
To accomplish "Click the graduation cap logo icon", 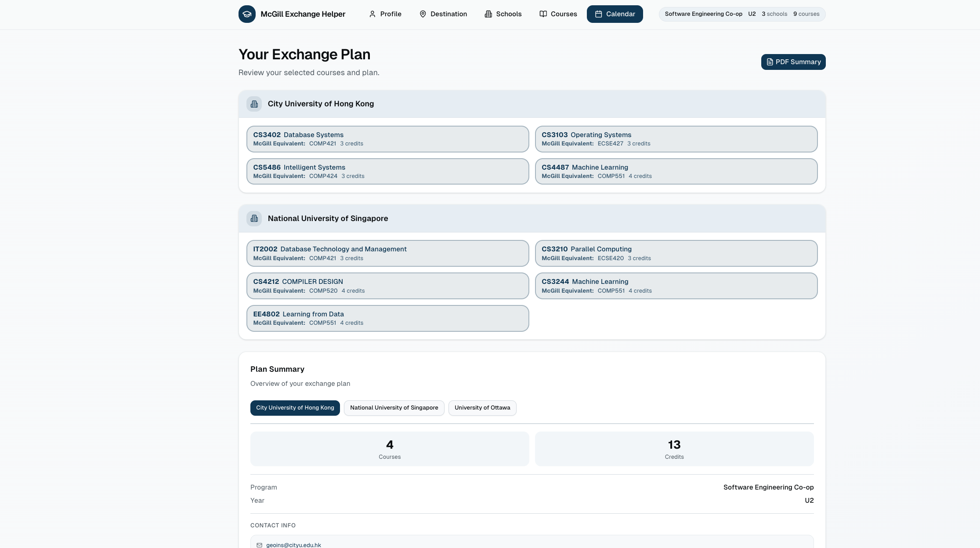I will 247,14.
